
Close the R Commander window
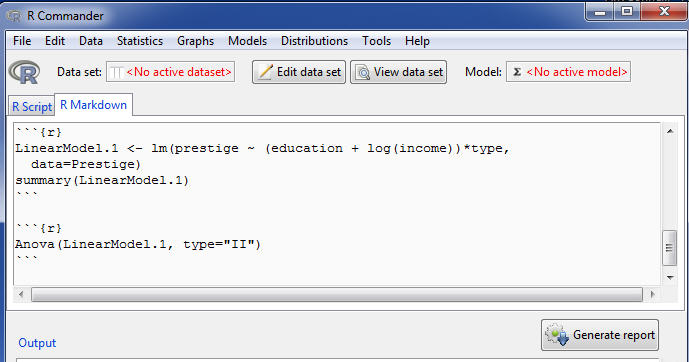click(664, 12)
